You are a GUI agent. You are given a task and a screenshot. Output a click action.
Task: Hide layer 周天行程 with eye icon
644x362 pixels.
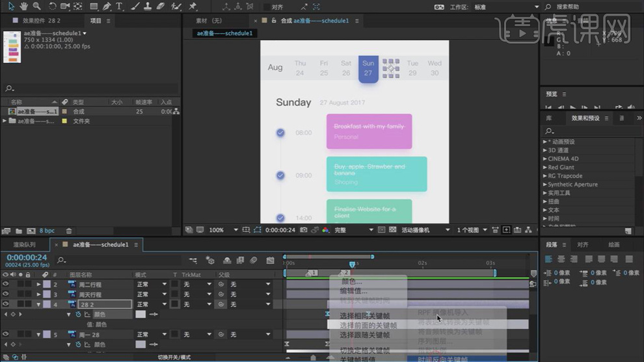5,294
